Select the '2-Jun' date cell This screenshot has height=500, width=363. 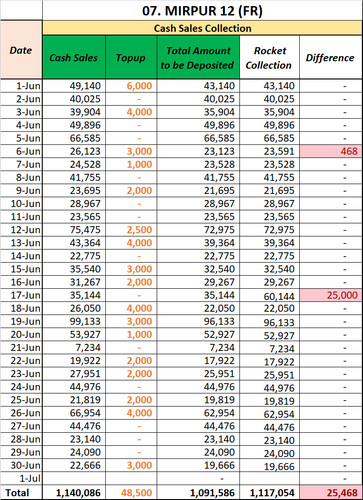click(21, 99)
